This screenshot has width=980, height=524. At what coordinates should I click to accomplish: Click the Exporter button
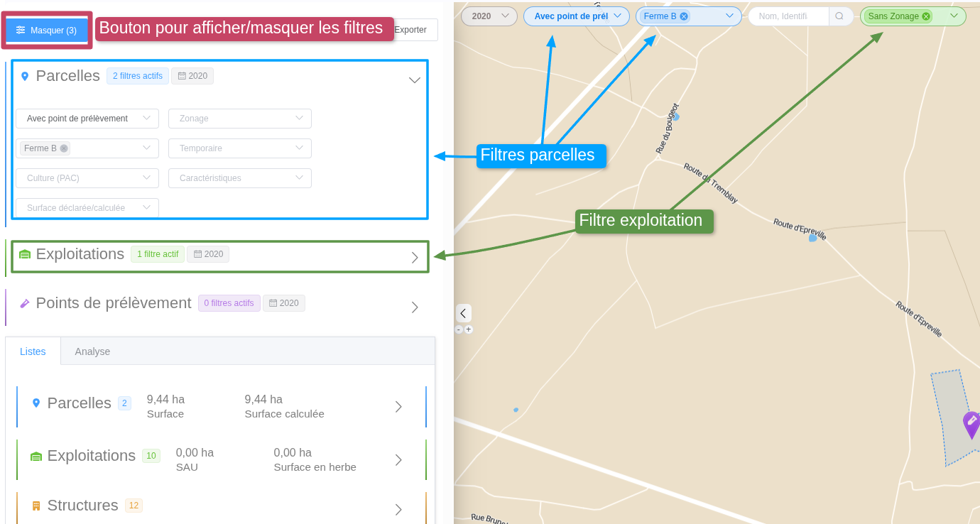(x=412, y=30)
